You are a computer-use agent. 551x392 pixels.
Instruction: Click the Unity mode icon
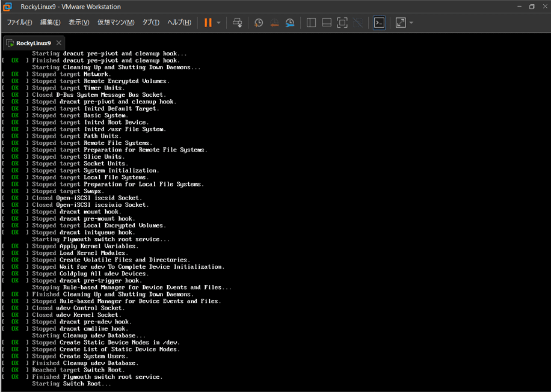(x=358, y=23)
